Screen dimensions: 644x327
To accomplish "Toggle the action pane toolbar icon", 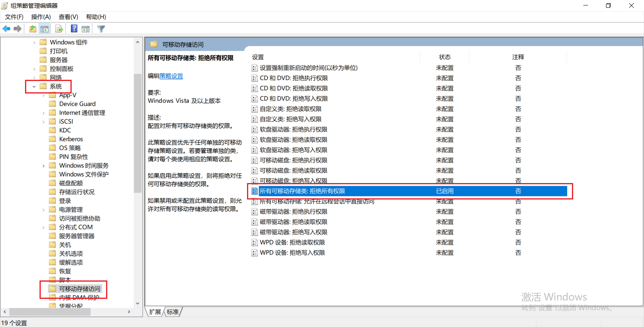I will coord(86,29).
